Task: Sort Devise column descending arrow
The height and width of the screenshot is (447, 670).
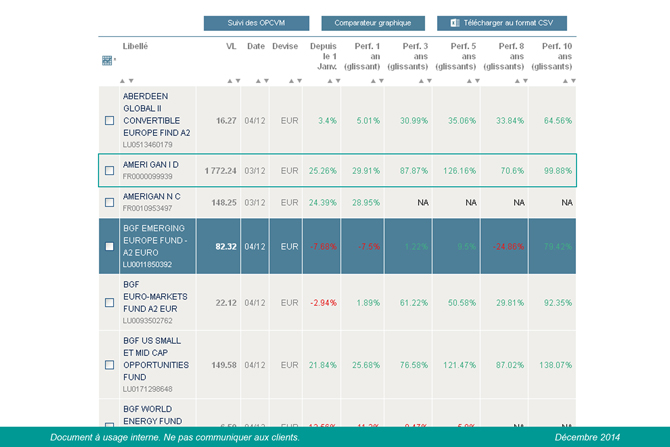Action: click(294, 80)
